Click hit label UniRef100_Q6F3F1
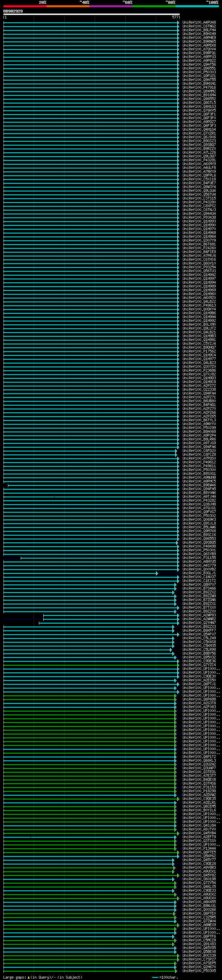222x980 pixels. [199, 114]
